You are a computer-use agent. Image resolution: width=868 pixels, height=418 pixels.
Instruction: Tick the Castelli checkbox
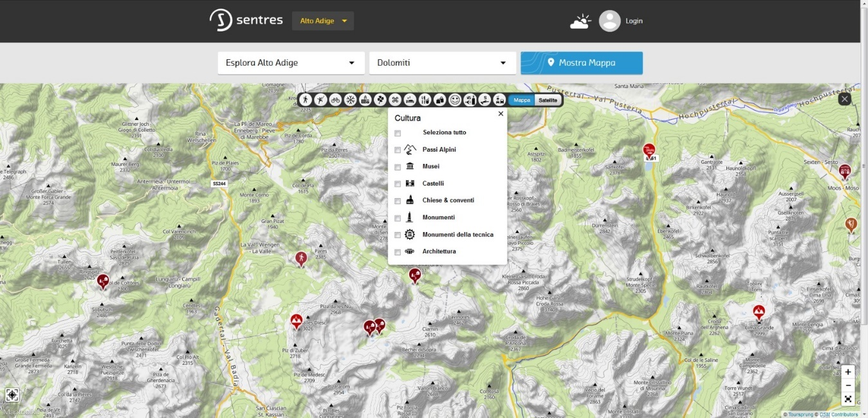pyautogui.click(x=398, y=184)
